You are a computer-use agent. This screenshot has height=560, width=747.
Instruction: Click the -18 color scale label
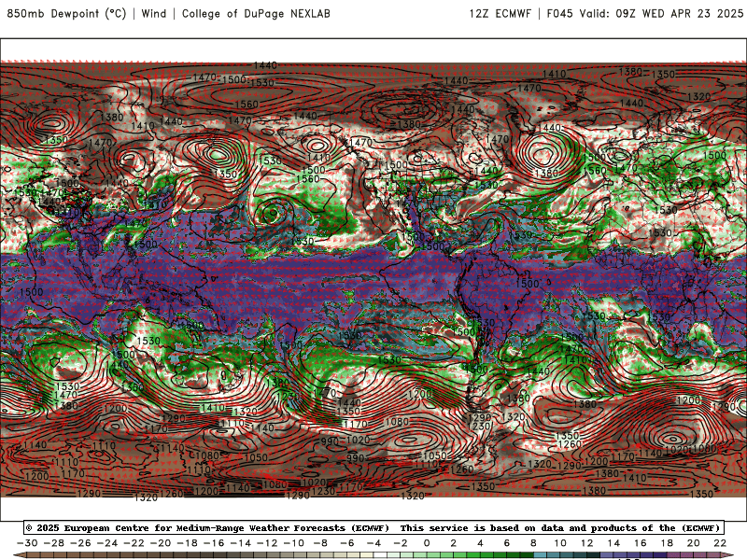(x=188, y=543)
